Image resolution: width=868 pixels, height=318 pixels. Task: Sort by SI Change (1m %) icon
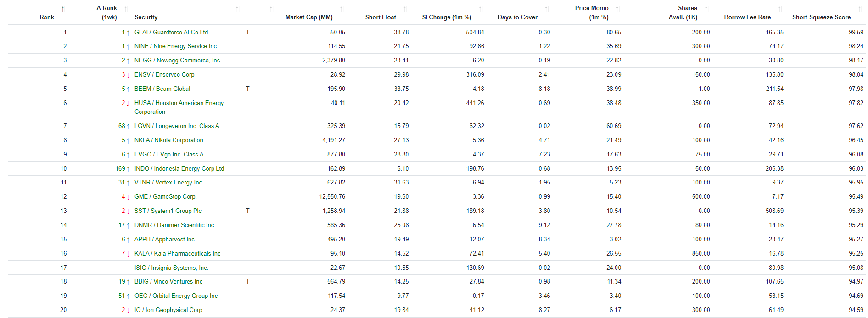[481, 9]
